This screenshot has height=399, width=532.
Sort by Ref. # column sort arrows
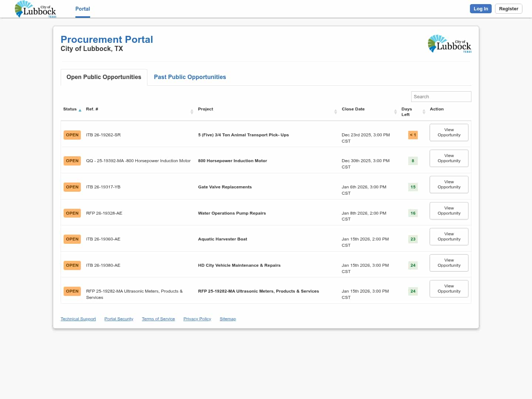click(192, 112)
